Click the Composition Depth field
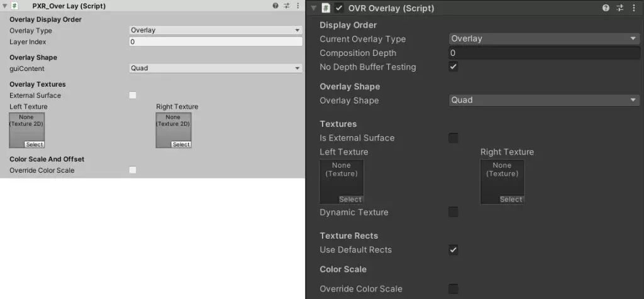Screen dimensions: 644x299 (x=544, y=53)
